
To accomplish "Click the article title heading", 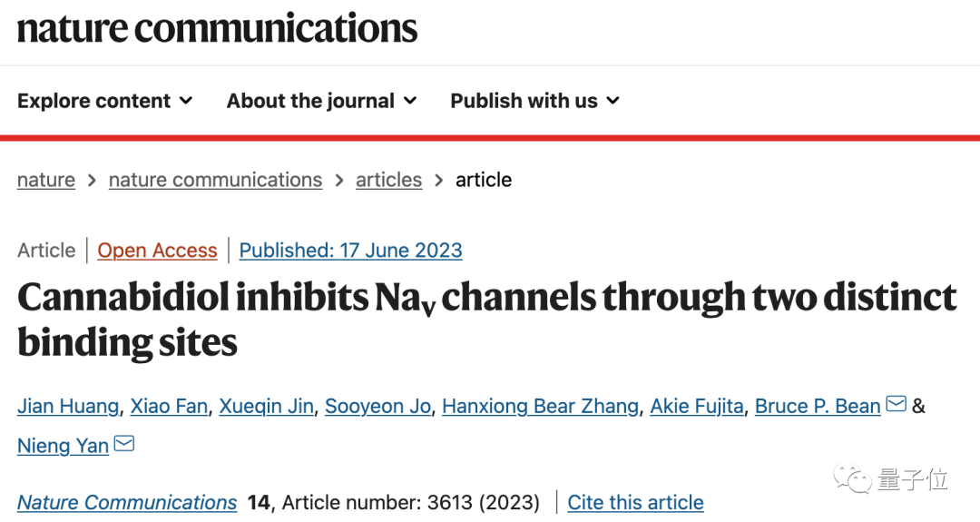I will pos(486,320).
